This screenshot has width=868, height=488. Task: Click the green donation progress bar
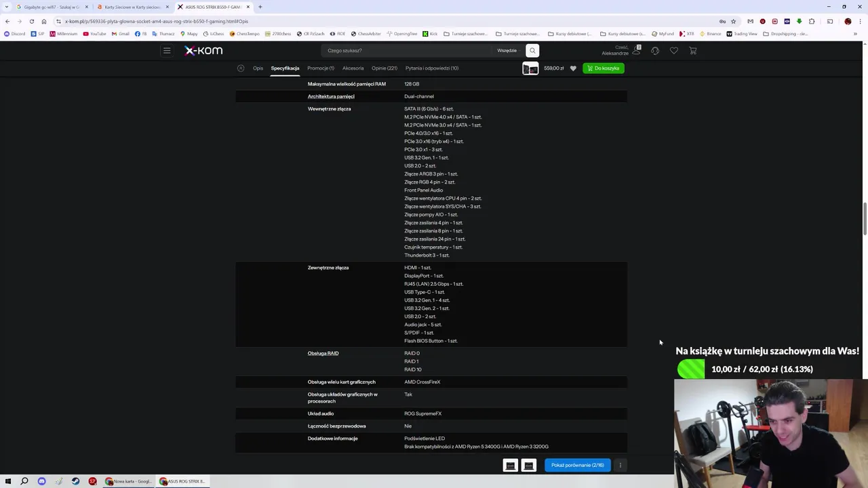click(x=691, y=369)
